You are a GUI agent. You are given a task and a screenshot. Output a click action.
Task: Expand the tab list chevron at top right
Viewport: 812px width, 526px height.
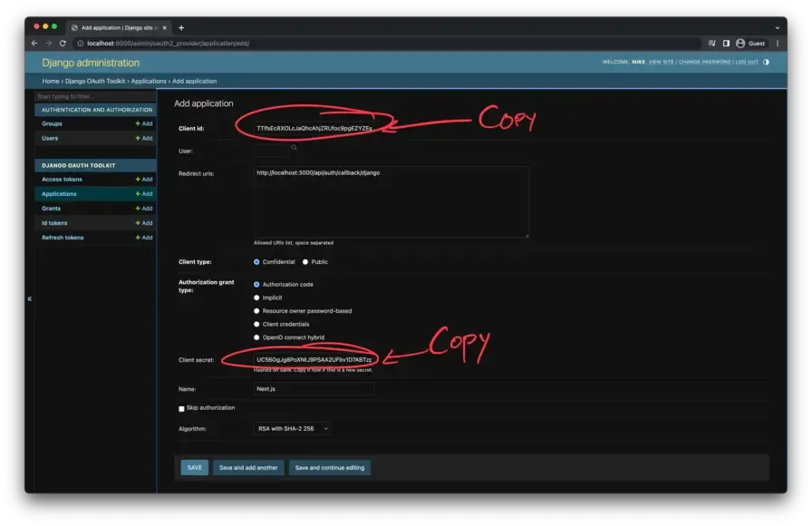pyautogui.click(x=778, y=28)
